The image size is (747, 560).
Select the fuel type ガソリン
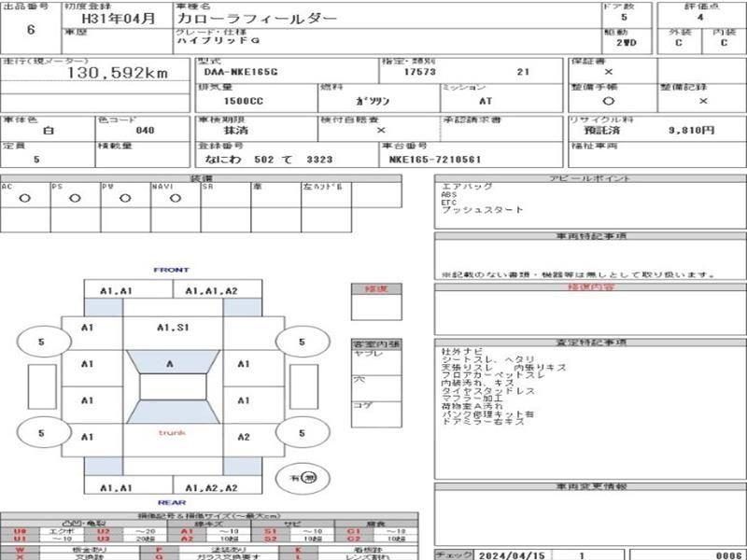pos(373,101)
